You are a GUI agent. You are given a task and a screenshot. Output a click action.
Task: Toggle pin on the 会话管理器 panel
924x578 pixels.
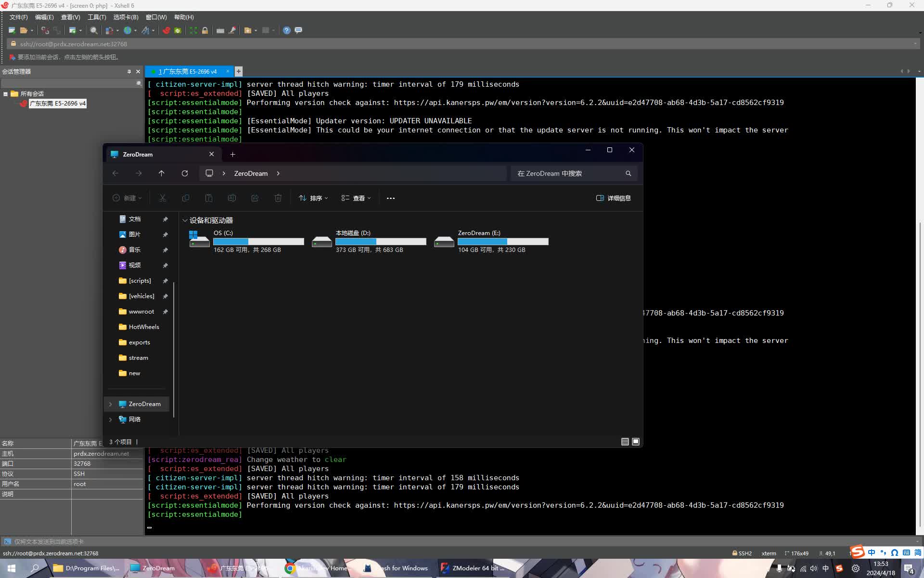click(x=128, y=71)
